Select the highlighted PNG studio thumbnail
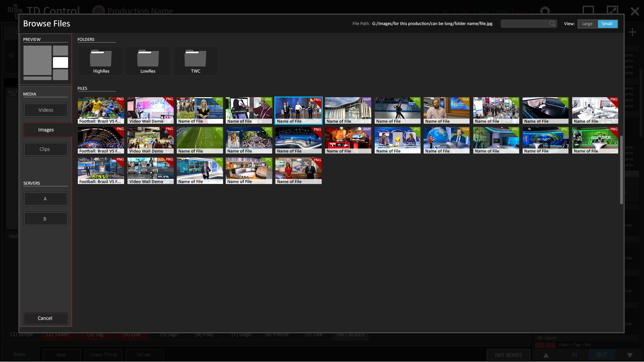Viewport: 644px width, 362px height. point(298,110)
